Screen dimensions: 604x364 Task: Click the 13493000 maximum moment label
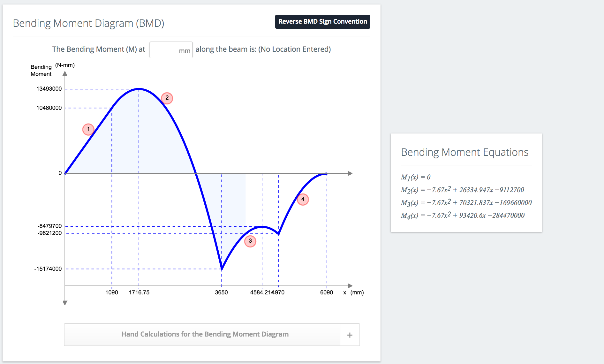pyautogui.click(x=49, y=89)
